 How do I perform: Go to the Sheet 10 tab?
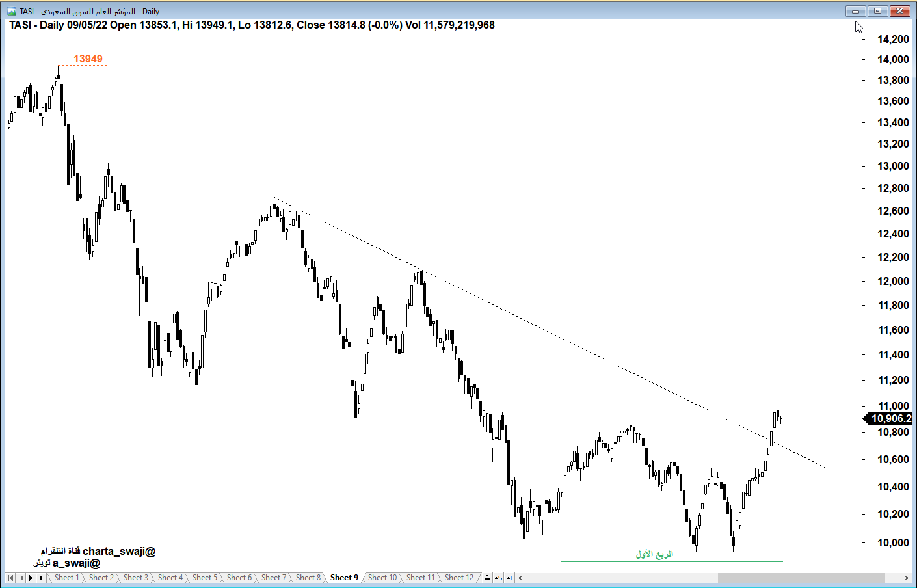[382, 578]
